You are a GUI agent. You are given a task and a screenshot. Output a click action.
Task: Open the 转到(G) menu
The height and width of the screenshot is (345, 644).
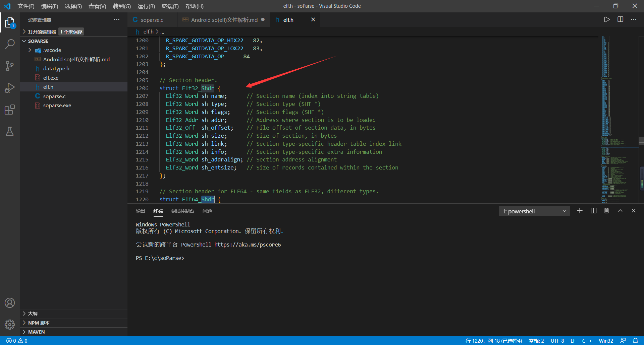click(122, 6)
